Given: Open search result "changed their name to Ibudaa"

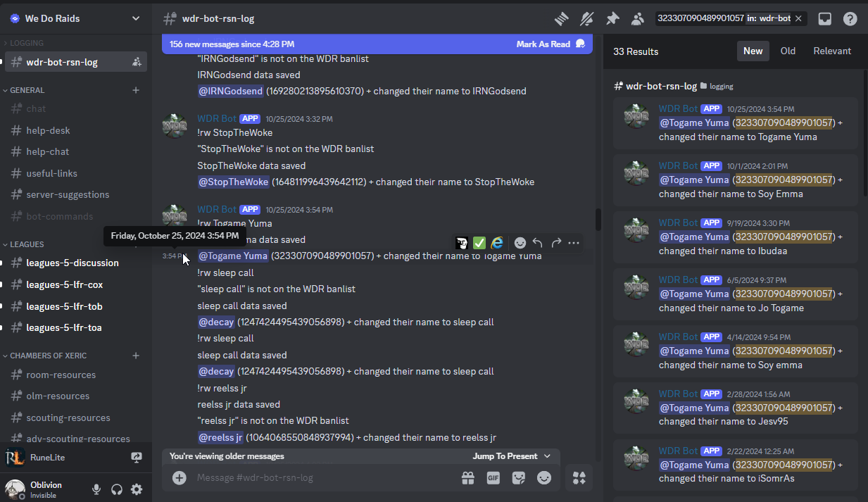Looking at the screenshot, I should (x=736, y=237).
